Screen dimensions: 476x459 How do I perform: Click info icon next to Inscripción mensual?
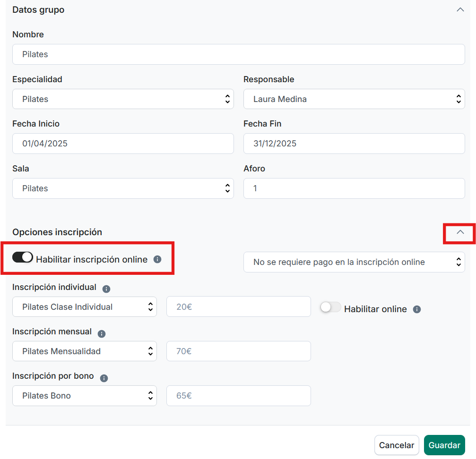102,333
